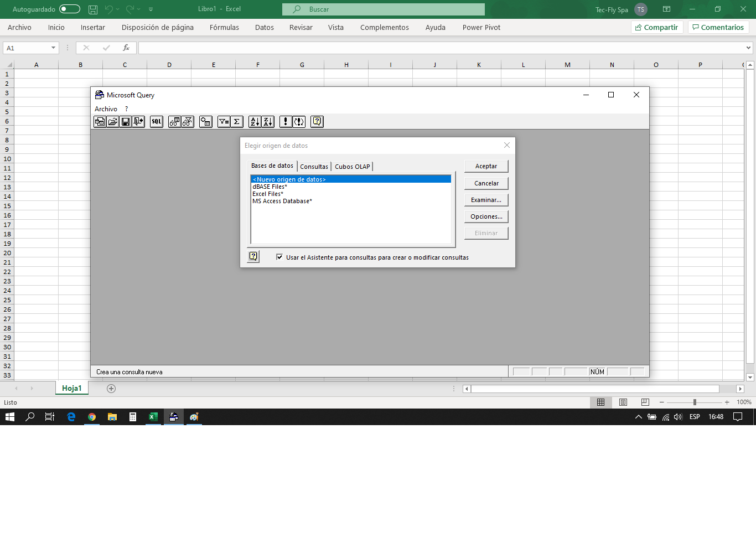Select Nuevo origen de datos list item

coord(351,179)
